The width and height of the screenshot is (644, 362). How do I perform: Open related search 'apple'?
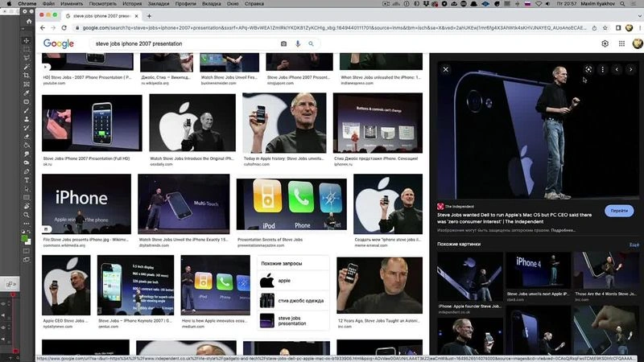[x=293, y=281]
